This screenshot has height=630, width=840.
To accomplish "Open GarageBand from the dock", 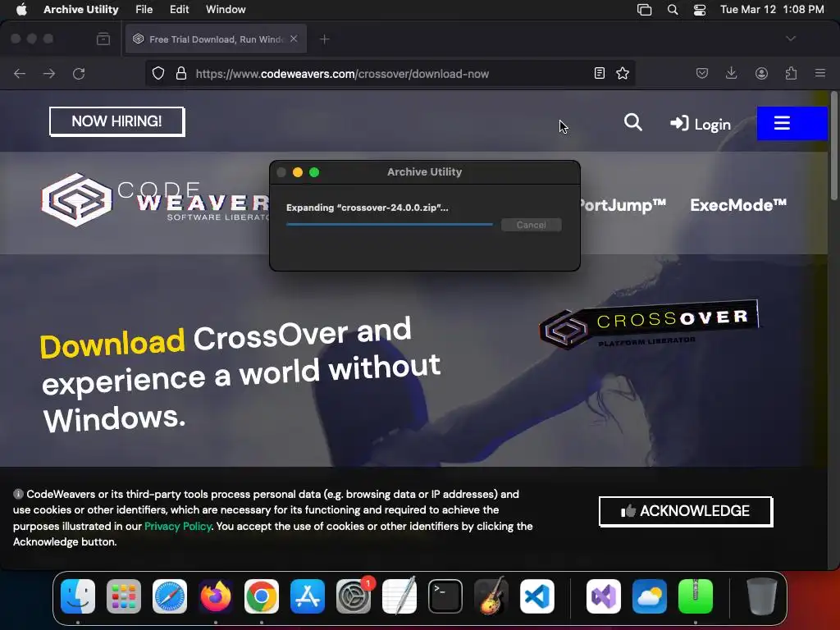I will click(x=491, y=596).
